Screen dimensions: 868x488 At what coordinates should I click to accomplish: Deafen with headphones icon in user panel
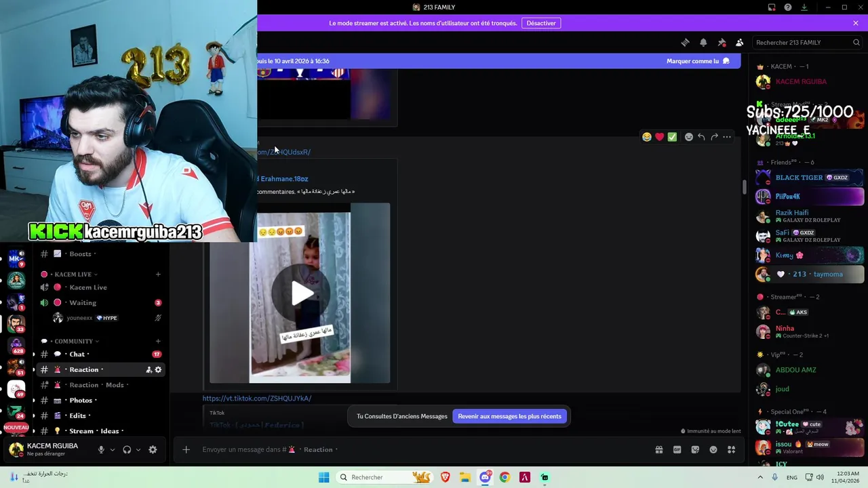127,449
